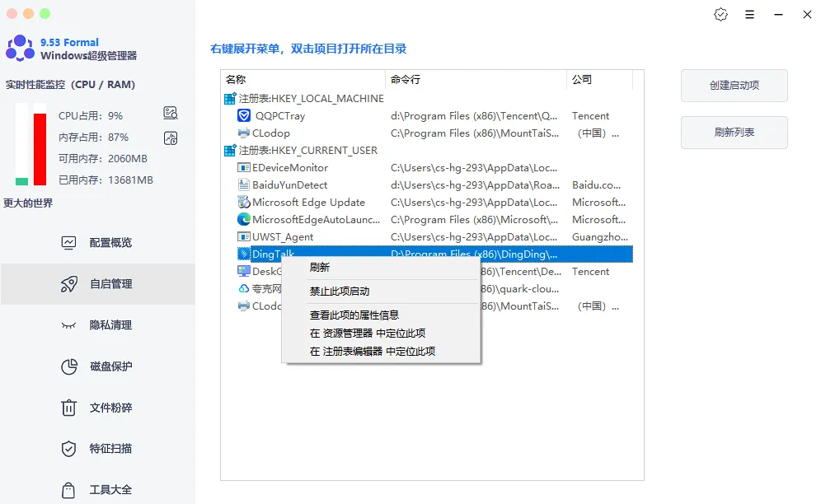The image size is (821, 504).
Task: Click the 配置概览 monitor icon
Action: tap(68, 242)
